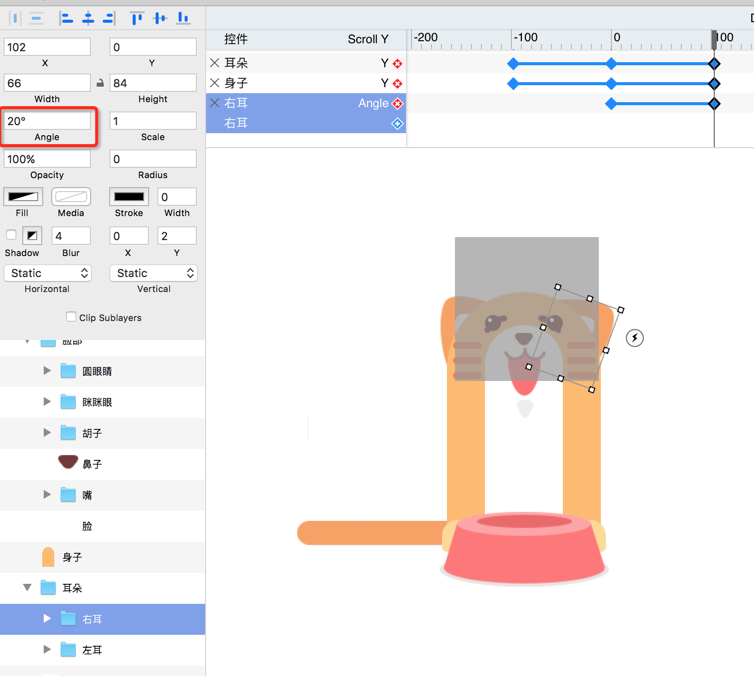
Task: Open the Media image well
Action: (x=71, y=197)
